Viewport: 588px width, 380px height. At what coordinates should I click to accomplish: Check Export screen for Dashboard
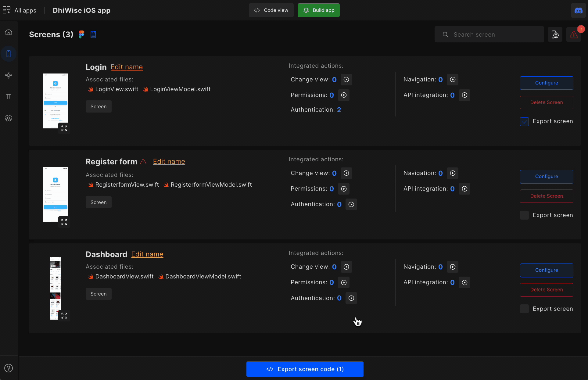tap(524, 309)
